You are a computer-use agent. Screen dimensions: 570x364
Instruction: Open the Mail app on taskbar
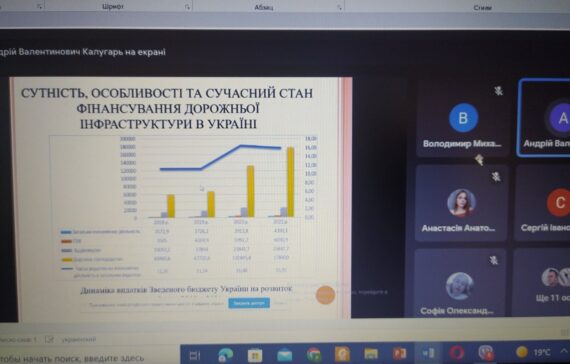click(x=284, y=355)
